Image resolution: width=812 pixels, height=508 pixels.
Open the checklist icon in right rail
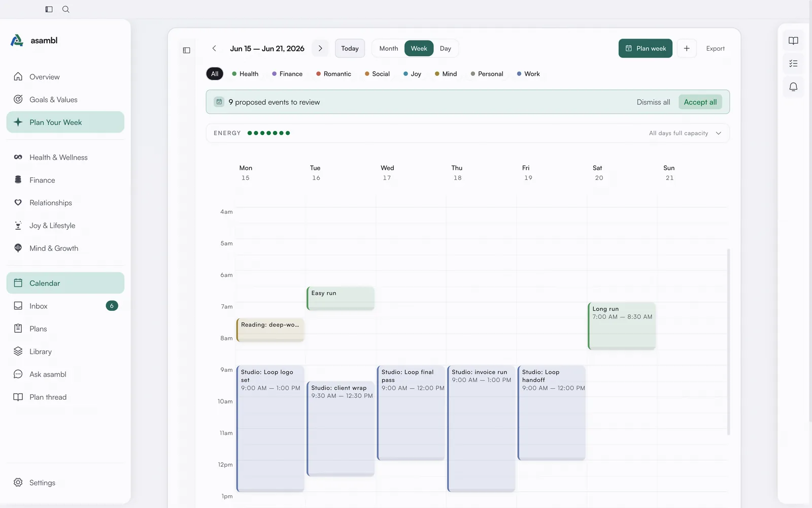coord(793,63)
